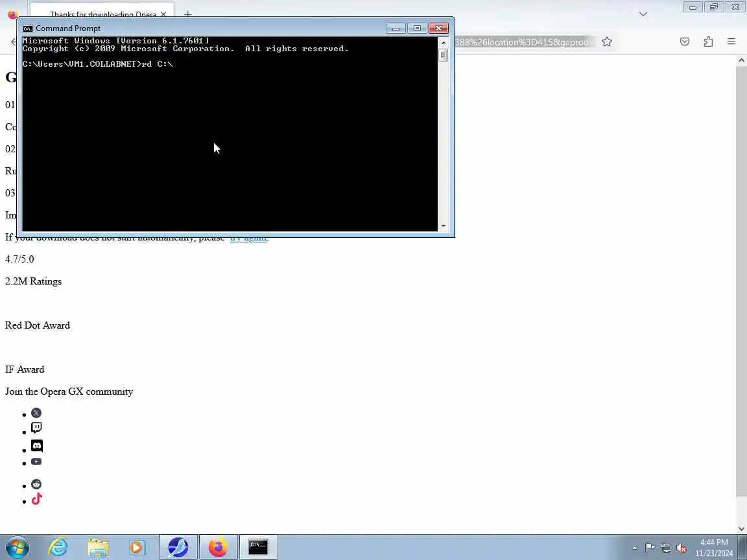Open the clock showing 4:44 PM
747x560 pixels.
[x=714, y=548]
